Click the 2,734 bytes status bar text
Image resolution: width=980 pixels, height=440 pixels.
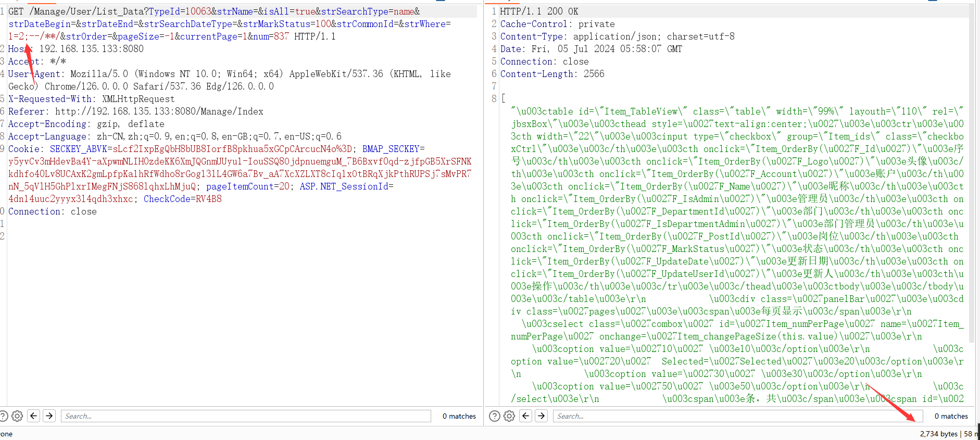(x=938, y=434)
